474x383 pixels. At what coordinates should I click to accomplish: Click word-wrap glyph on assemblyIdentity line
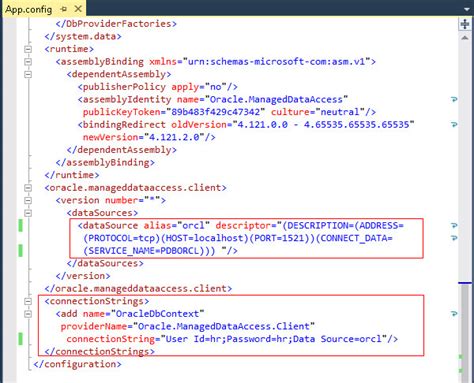(x=454, y=99)
